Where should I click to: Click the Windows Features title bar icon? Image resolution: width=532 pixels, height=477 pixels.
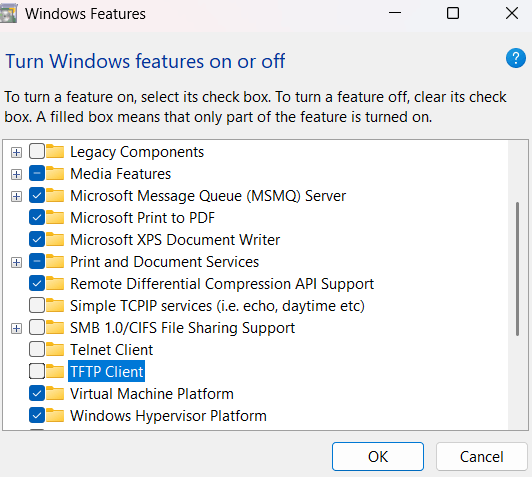point(8,14)
